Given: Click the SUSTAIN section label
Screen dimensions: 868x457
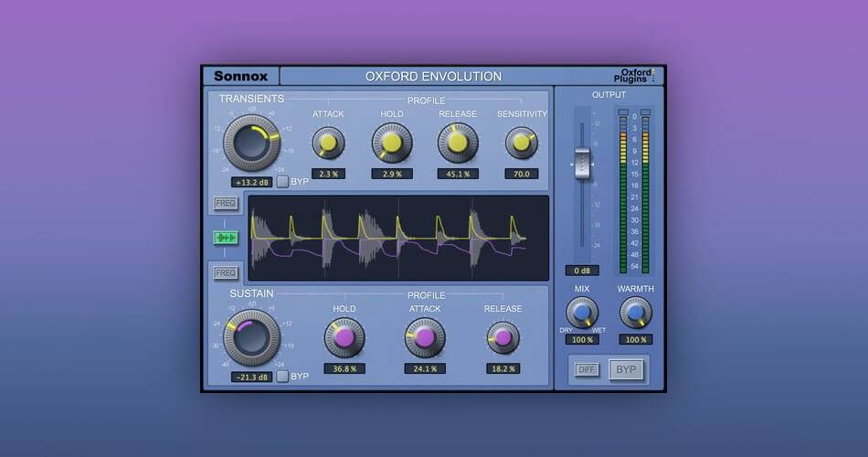Looking at the screenshot, I should tap(252, 293).
